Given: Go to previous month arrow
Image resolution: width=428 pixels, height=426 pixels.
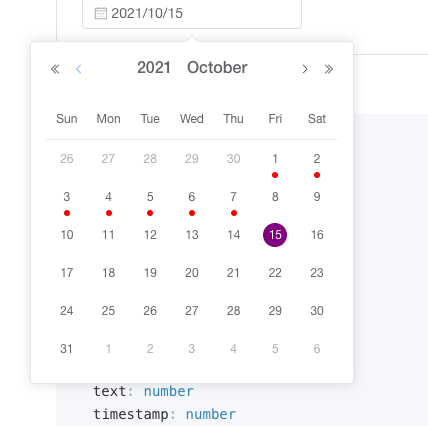Looking at the screenshot, I should click(x=79, y=69).
